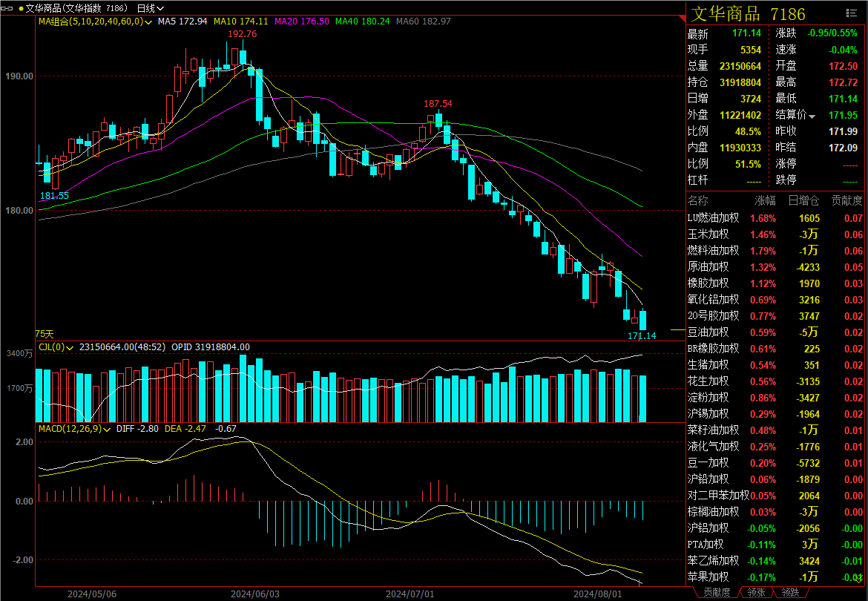Select the 花生加权 row
868x601 pixels.
tap(775, 381)
